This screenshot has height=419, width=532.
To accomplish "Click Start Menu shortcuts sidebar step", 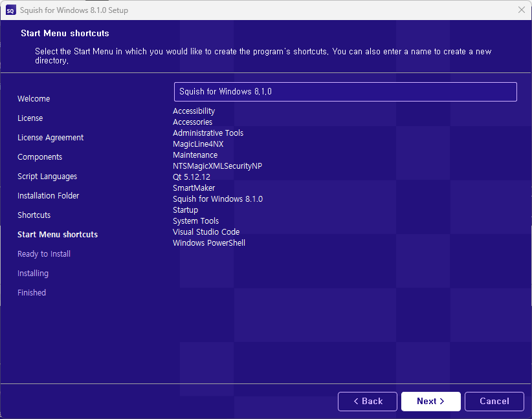I will coord(58,235).
